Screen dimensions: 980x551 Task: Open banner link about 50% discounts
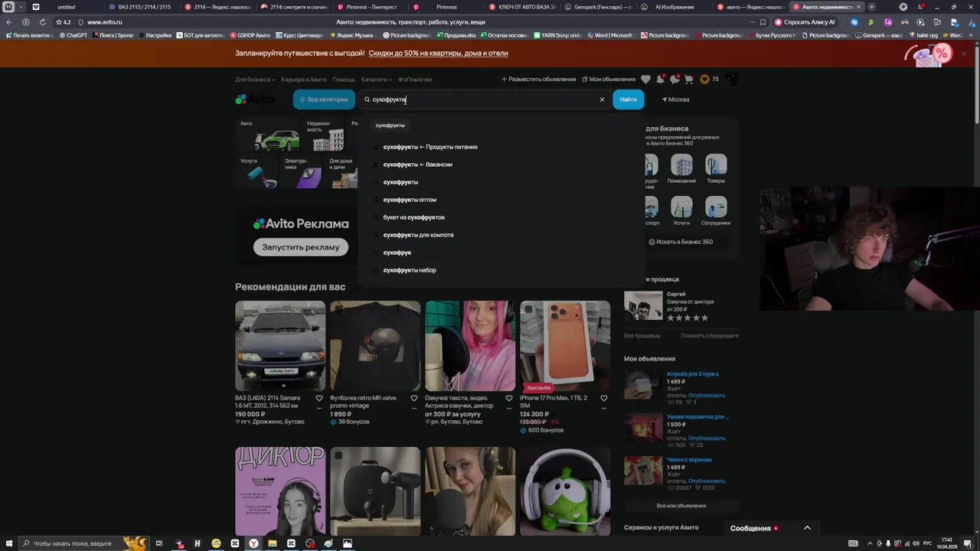click(438, 54)
